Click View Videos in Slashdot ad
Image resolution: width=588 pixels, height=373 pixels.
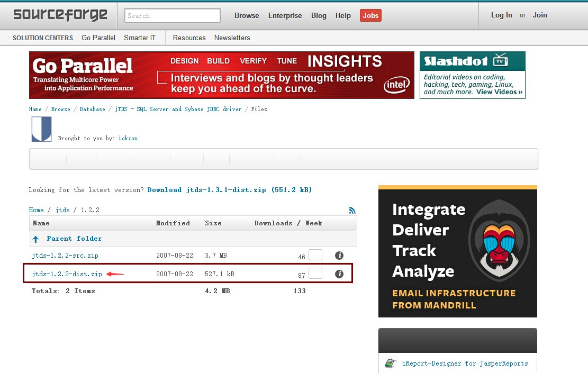(x=499, y=92)
